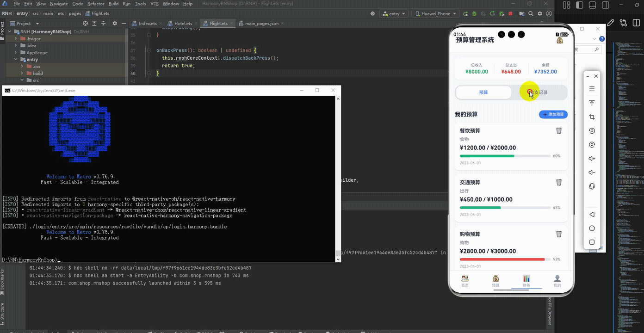This screenshot has height=333, width=644.
Task: Click the locate target crosshair icon
Action: click(372, 14)
